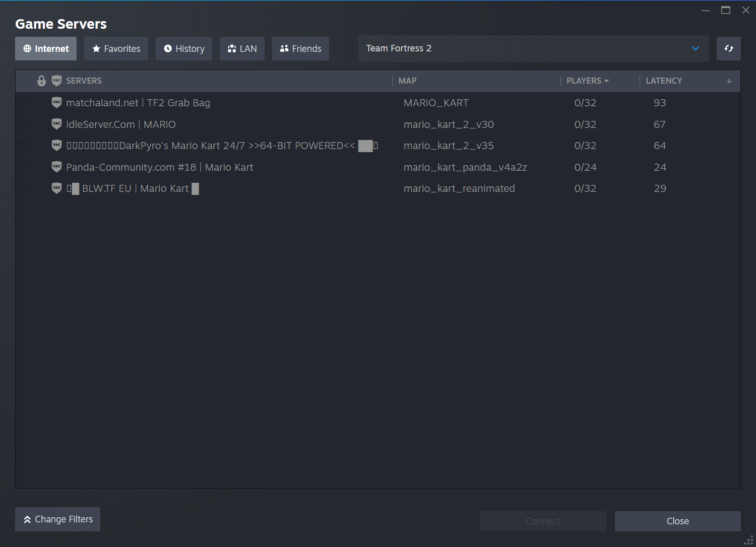The image size is (756, 547).
Task: Click VAC shield on IdleServer.Com row
Action: 57,124
